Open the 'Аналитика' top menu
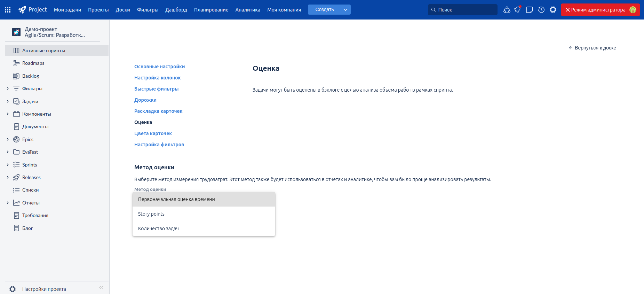 [x=247, y=10]
